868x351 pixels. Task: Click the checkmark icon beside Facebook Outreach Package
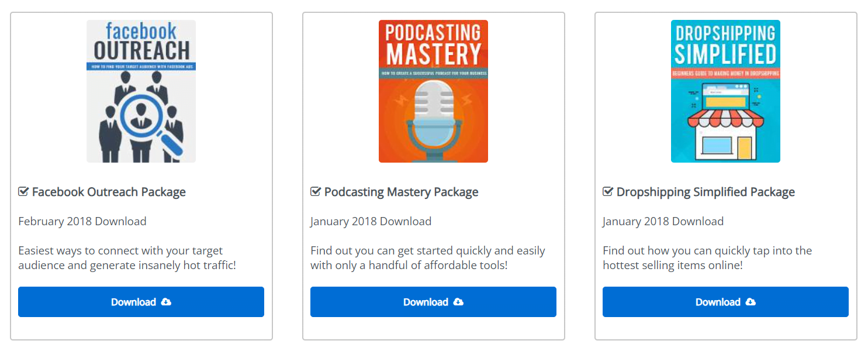point(23,191)
